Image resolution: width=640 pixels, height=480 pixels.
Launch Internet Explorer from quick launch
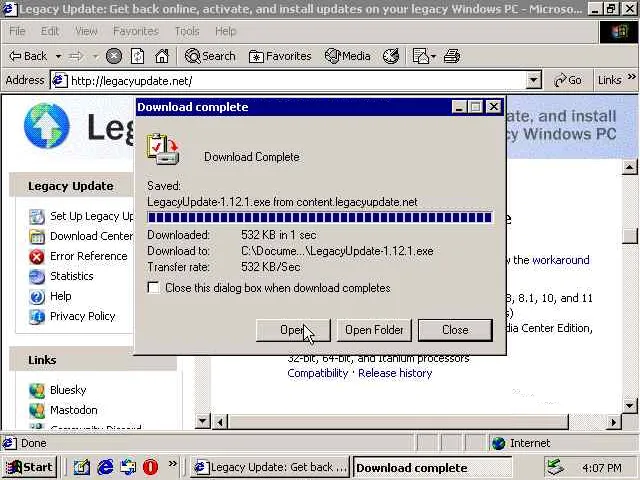105,467
